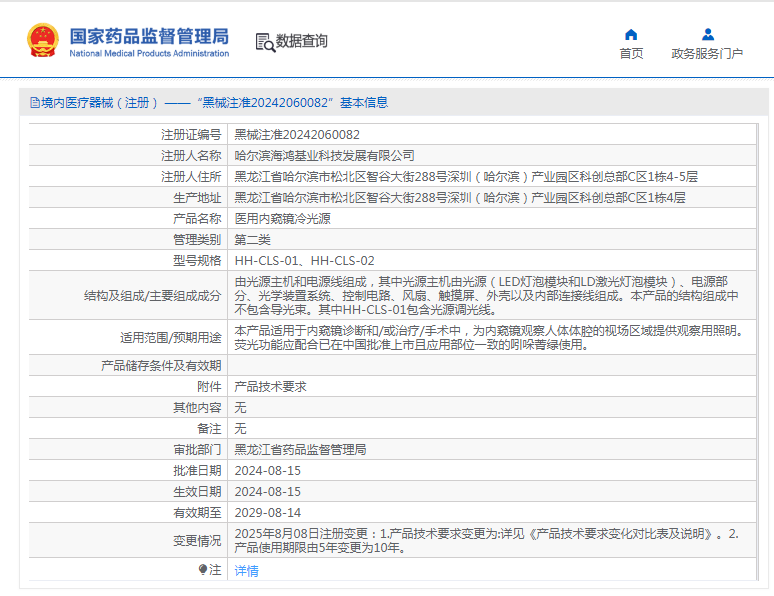774x596 pixels.
Task: Click the document icon before 境内医疗器械
Action: (34, 102)
